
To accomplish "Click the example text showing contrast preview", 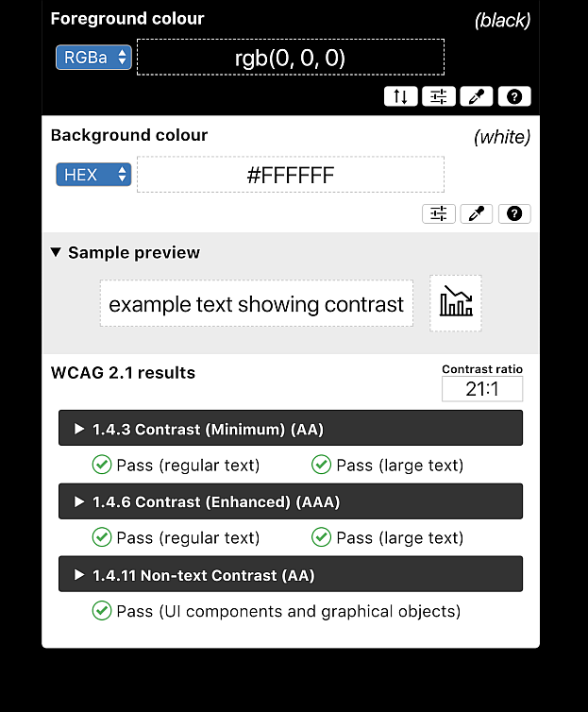I will click(x=257, y=303).
